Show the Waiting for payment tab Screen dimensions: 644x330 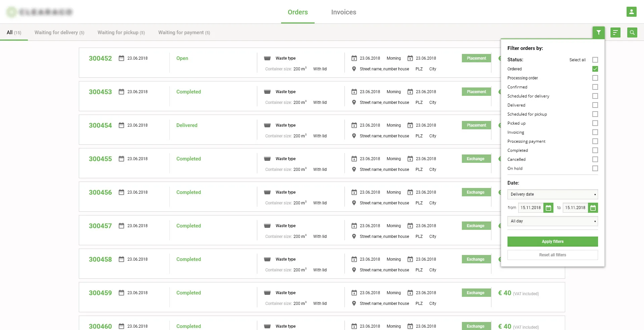pyautogui.click(x=184, y=32)
